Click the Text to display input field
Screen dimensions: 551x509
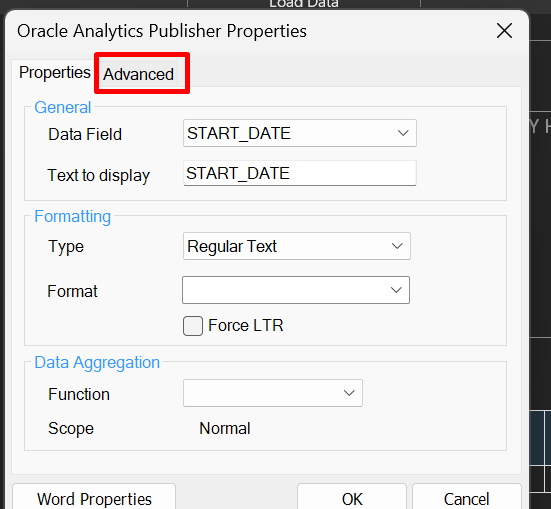300,173
